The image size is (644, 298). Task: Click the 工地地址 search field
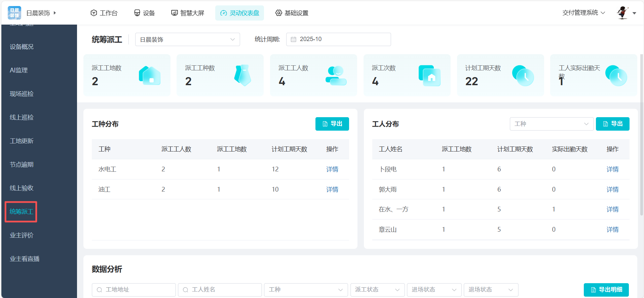click(x=134, y=290)
